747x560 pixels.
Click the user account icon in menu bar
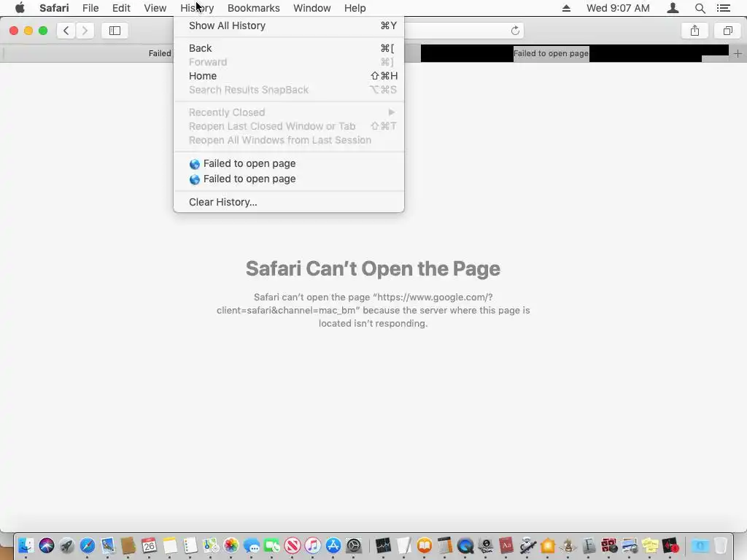click(x=673, y=8)
